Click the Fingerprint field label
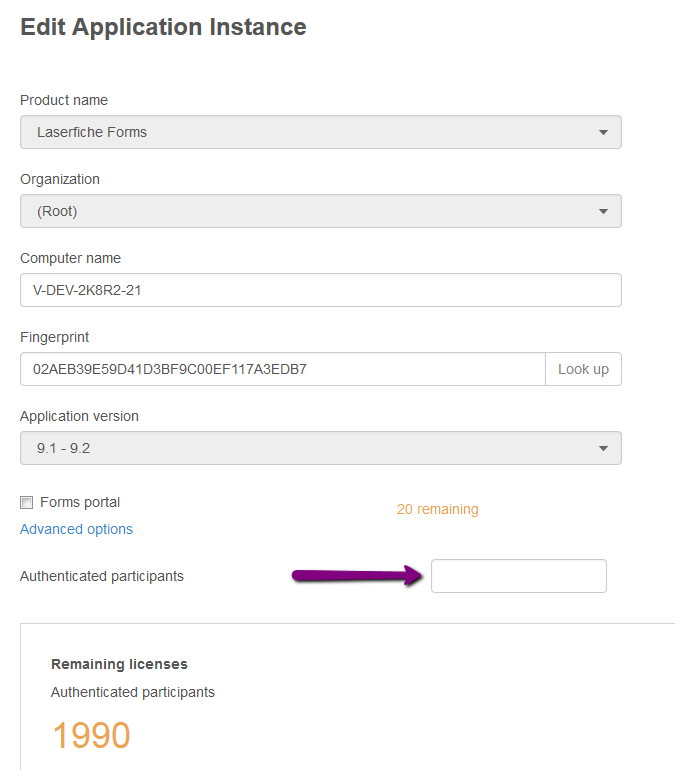Screen dimensions: 675x770 coord(54,337)
